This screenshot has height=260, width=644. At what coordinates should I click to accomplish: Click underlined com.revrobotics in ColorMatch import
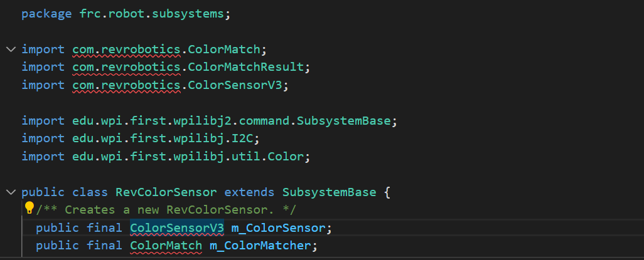pos(127,49)
